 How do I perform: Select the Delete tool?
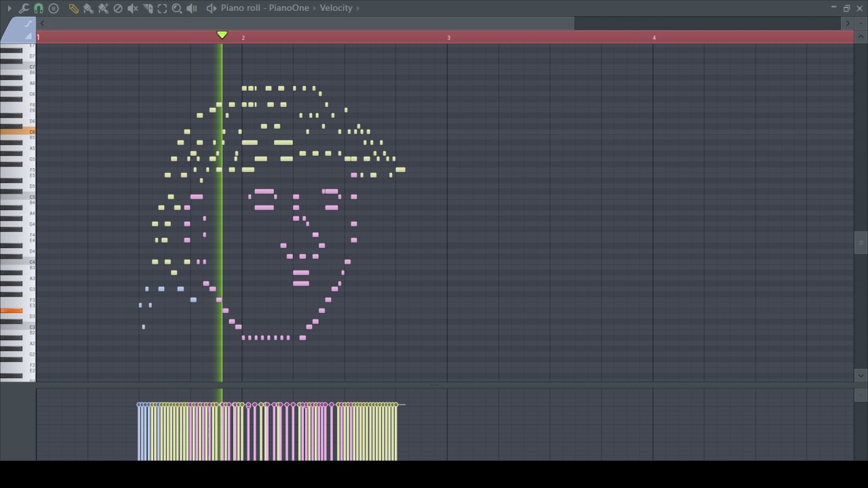click(x=118, y=8)
